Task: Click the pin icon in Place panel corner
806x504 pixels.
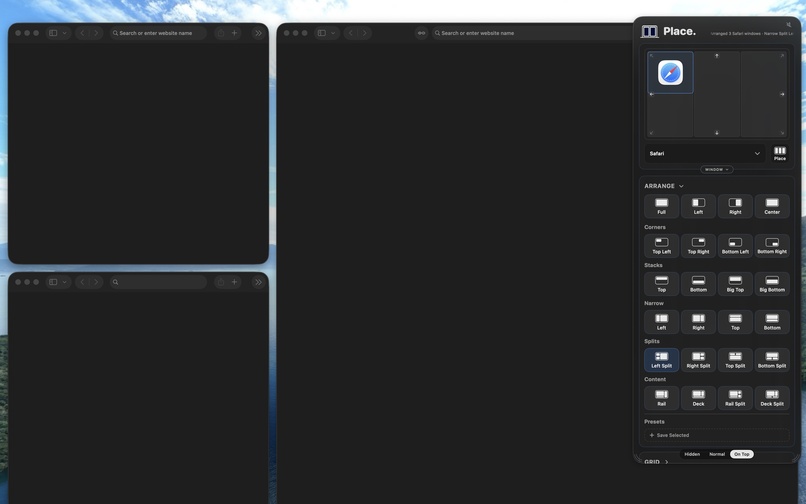Action: [789, 24]
